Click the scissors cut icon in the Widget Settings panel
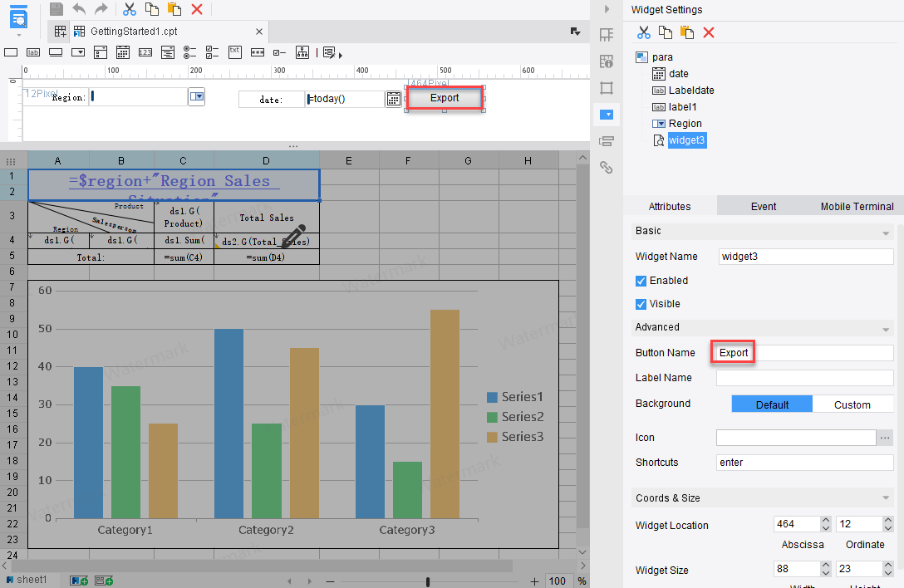Viewport: 904px width, 588px height. coord(643,32)
